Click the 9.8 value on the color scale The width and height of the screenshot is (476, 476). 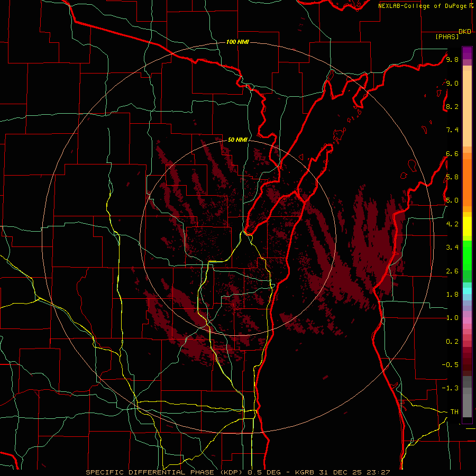(x=452, y=60)
